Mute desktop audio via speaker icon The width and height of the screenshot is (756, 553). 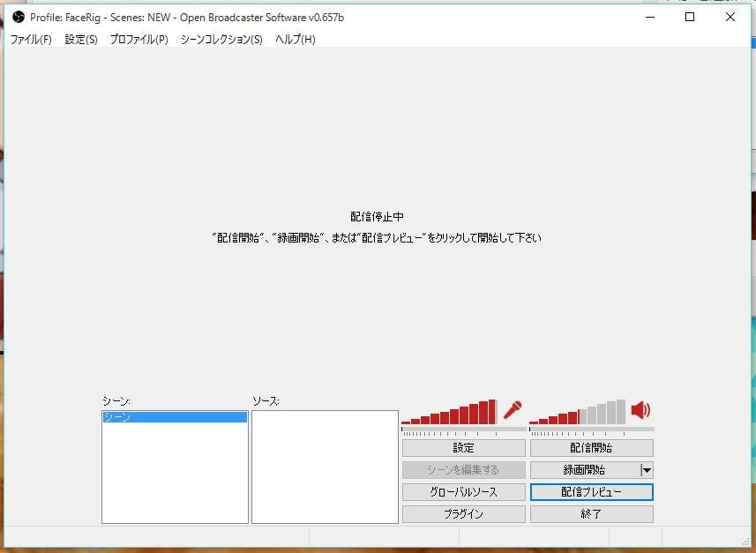click(640, 410)
